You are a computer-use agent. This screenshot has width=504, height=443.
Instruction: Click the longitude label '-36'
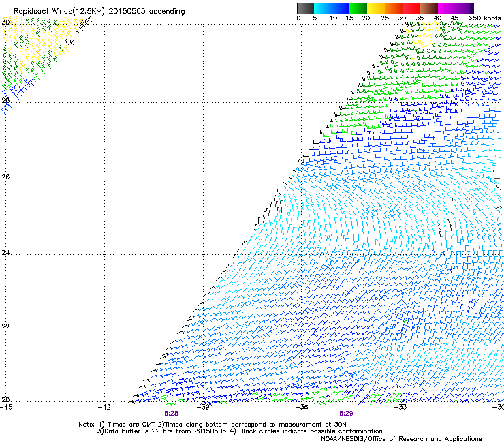tap(302, 407)
